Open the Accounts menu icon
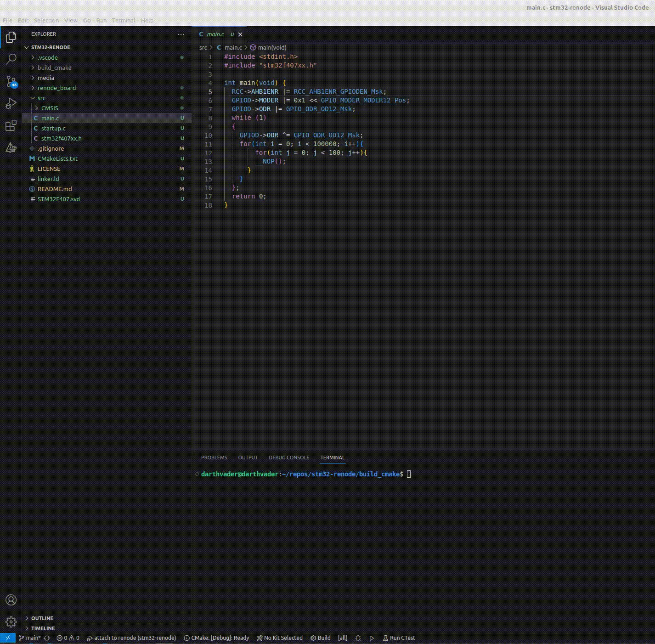The width and height of the screenshot is (655, 644). (x=11, y=600)
